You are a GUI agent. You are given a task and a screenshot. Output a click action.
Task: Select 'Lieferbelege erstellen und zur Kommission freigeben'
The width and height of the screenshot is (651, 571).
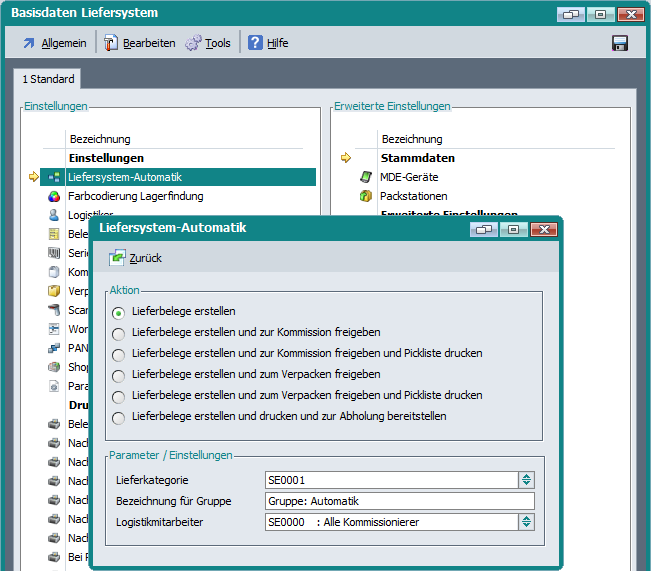[x=119, y=333]
